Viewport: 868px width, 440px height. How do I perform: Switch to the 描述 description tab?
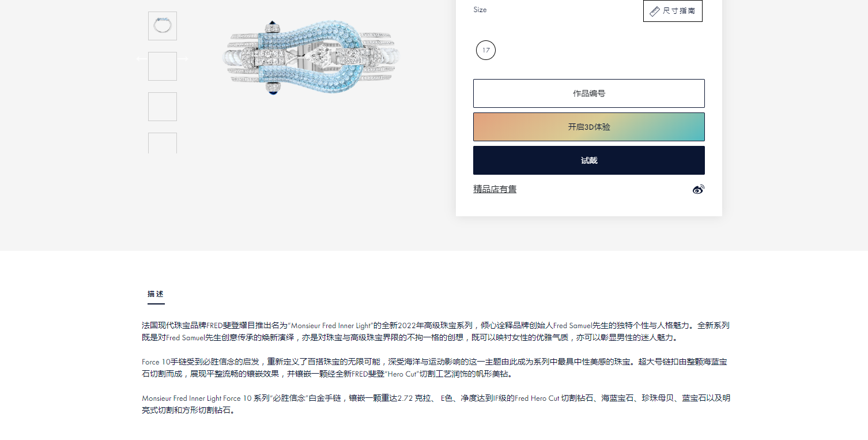(x=156, y=294)
